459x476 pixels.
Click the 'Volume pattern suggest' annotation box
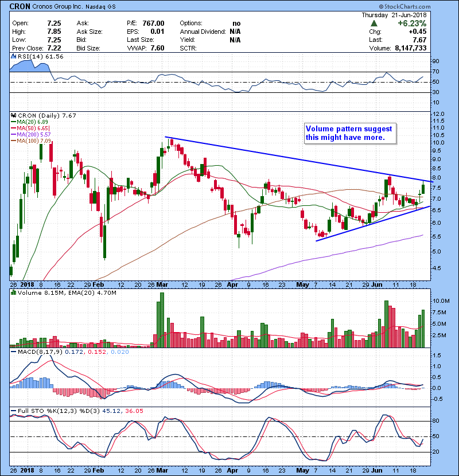349,134
